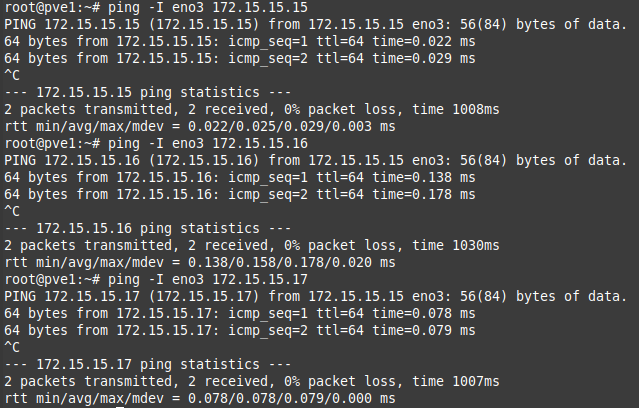This screenshot has height=408, width=639.
Task: Click the rtt line with 0.078/0.078/0.079/0.000
Action: 200,399
